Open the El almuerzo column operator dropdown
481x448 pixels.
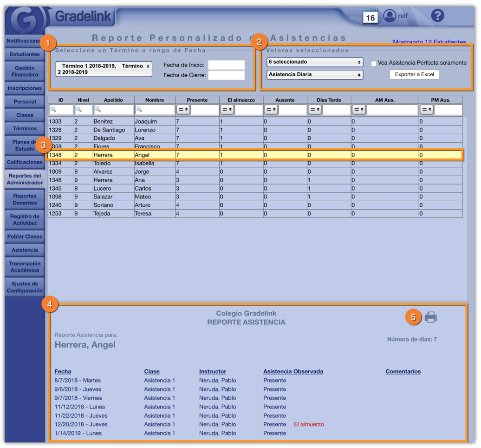click(227, 110)
